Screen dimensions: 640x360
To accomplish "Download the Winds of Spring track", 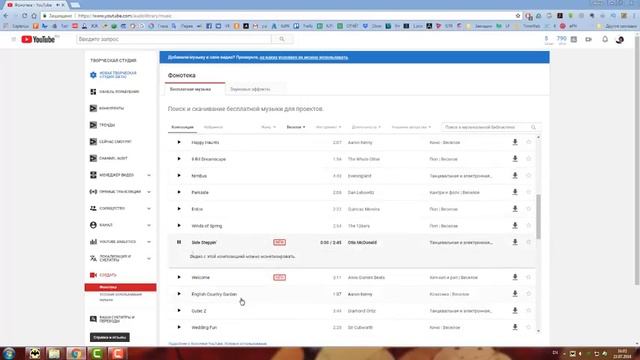I will [515, 225].
